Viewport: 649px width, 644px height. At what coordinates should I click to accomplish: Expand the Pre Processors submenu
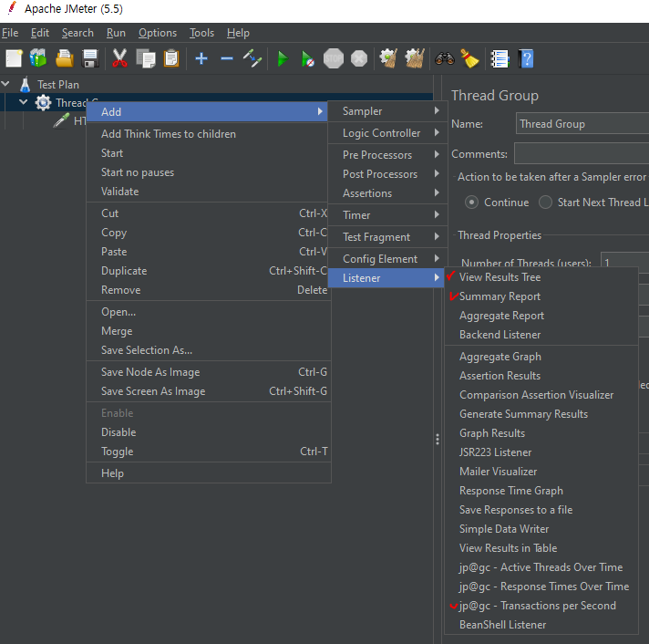pos(387,155)
